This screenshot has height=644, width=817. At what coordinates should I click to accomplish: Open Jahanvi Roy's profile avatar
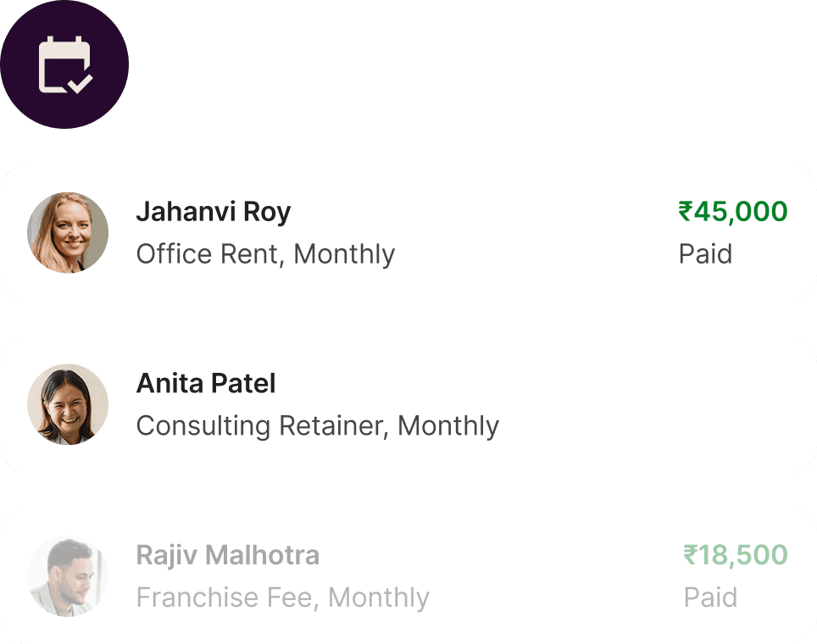(68, 232)
